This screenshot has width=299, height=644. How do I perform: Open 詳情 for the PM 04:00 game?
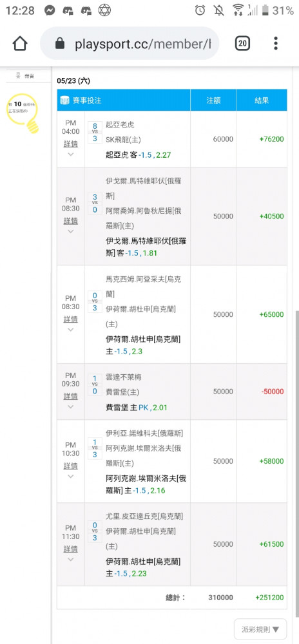71,144
